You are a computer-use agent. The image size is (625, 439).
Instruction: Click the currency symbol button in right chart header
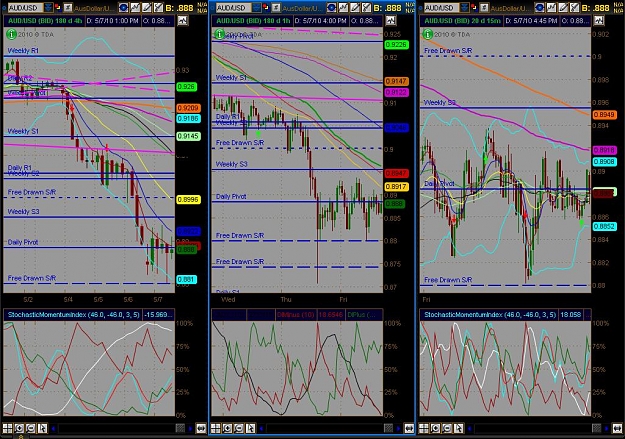pos(484,8)
